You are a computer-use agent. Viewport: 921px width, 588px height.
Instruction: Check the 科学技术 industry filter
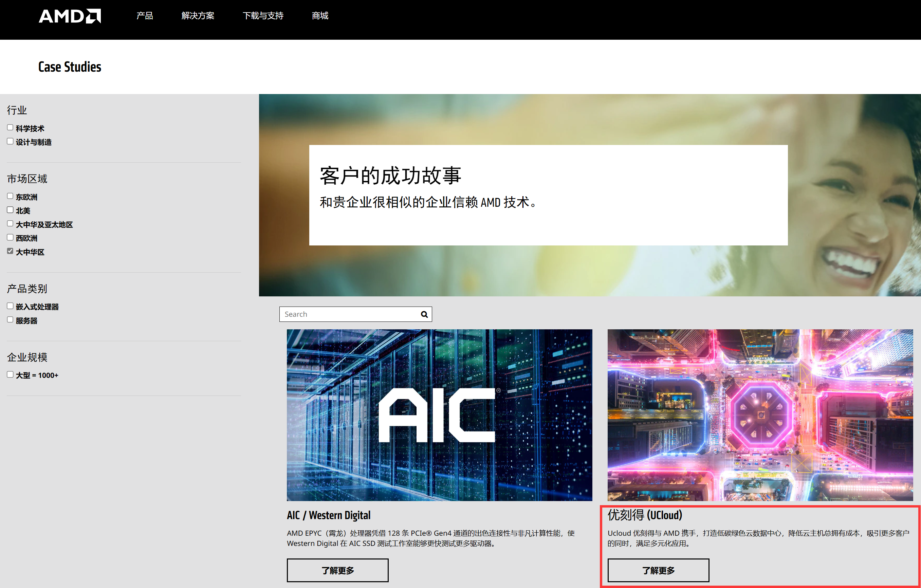[10, 127]
